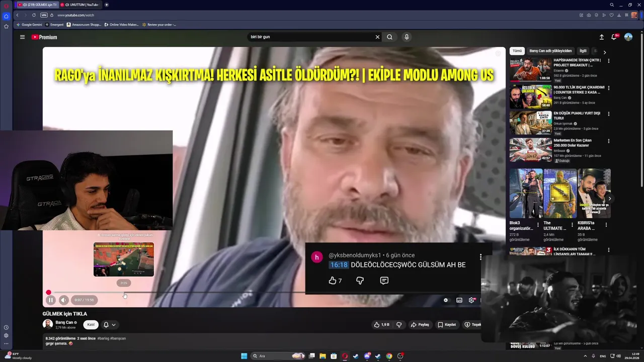This screenshot has height=362, width=644.
Task: Open options for HAPİSHANEDE İSYAN ÇIKTI video
Action: tap(609, 61)
